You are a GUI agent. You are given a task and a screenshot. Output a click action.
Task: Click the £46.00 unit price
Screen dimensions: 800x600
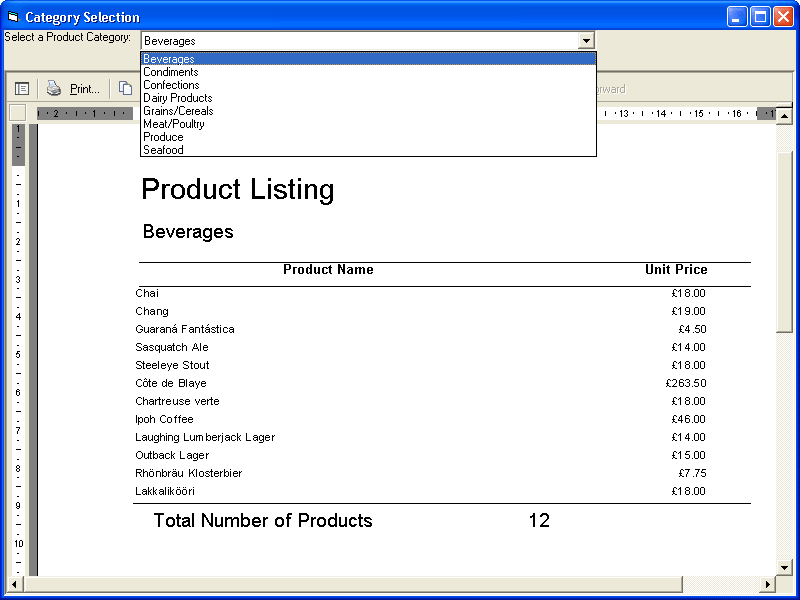pyautogui.click(x=689, y=419)
